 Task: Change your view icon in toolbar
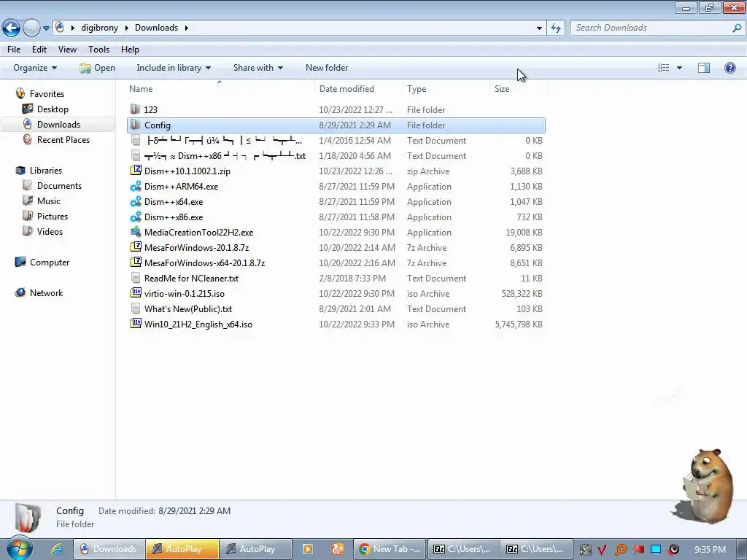(664, 68)
